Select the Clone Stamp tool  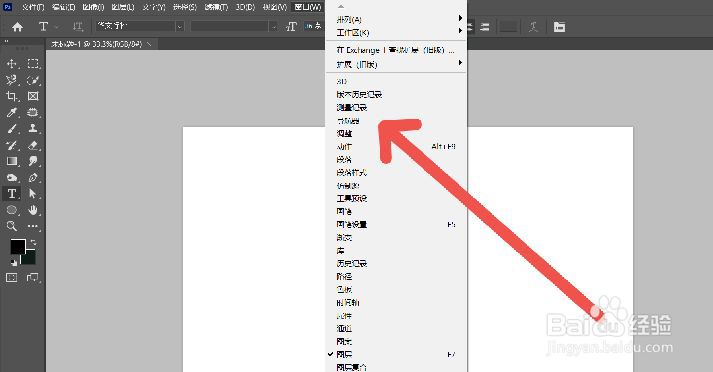[x=33, y=129]
